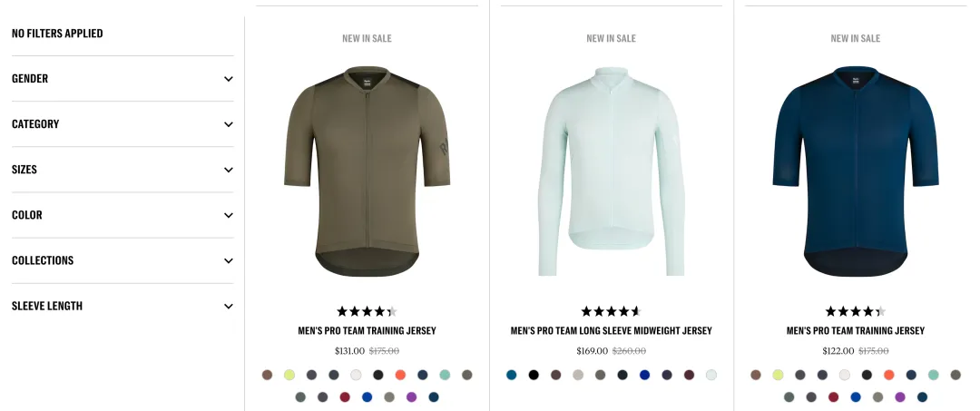Choose the royal blue swatch on long sleeve jersey

[x=644, y=375]
